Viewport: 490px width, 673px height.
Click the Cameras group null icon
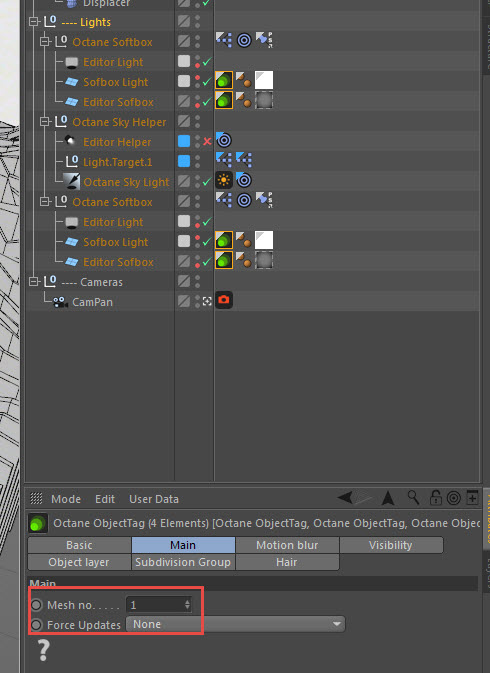click(50, 282)
